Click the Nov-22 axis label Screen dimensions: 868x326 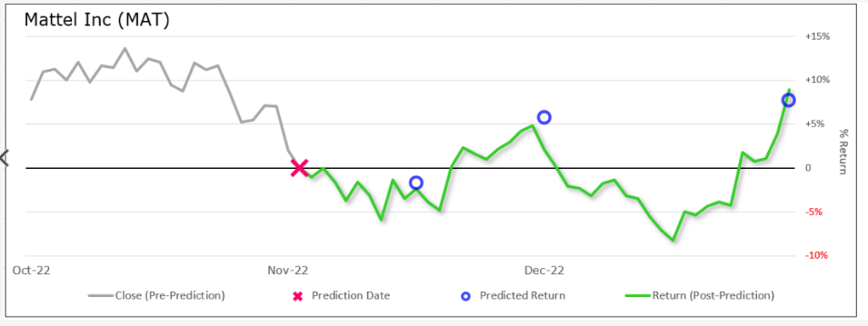[288, 270]
